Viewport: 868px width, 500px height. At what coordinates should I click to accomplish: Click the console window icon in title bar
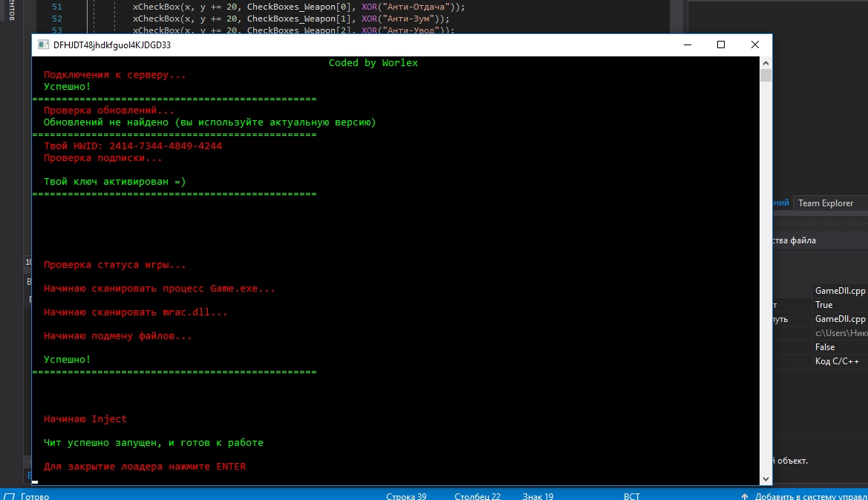[43, 45]
